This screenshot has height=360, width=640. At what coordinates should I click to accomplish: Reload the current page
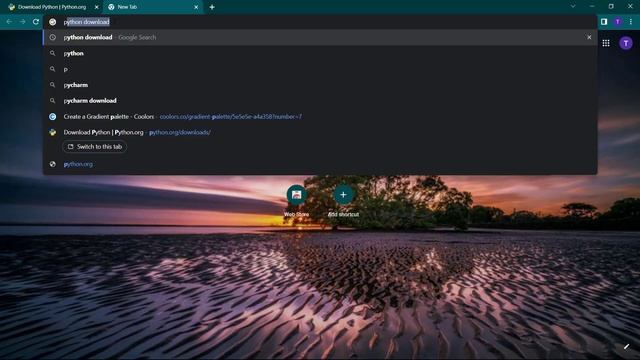[36, 22]
